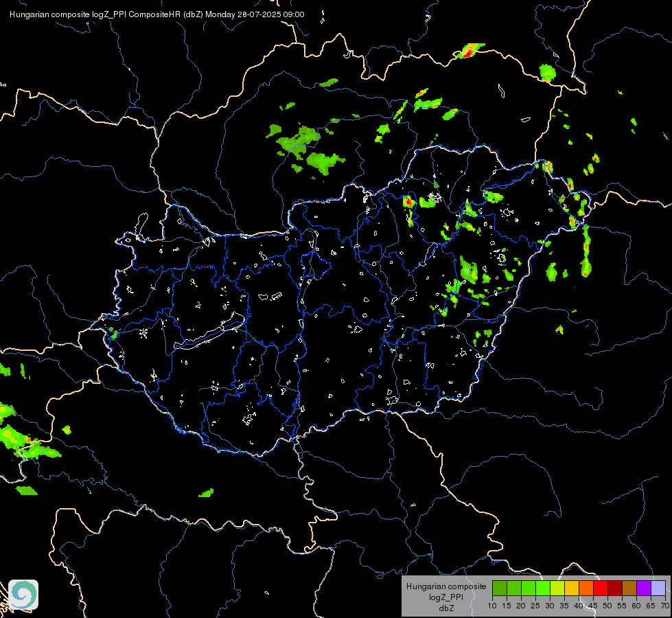Click the "35" value on the legend scale

(564, 606)
